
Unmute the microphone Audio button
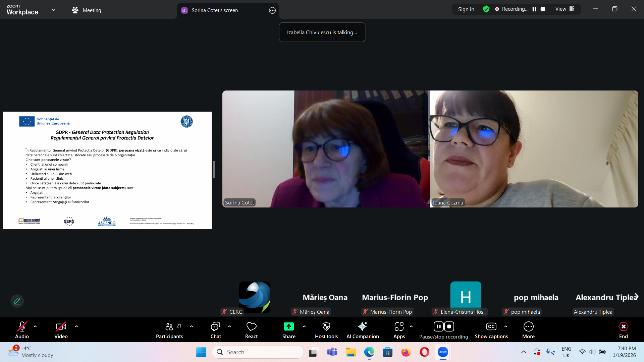(x=22, y=330)
